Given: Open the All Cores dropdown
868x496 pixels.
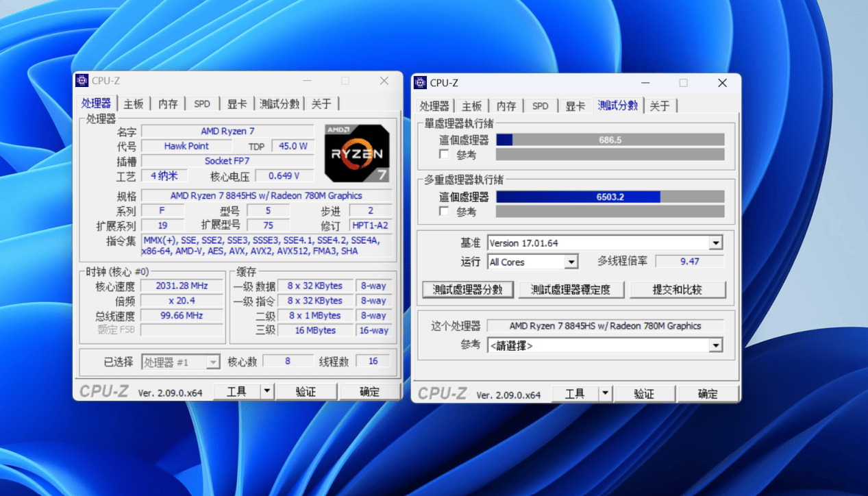Looking at the screenshot, I should (571, 262).
